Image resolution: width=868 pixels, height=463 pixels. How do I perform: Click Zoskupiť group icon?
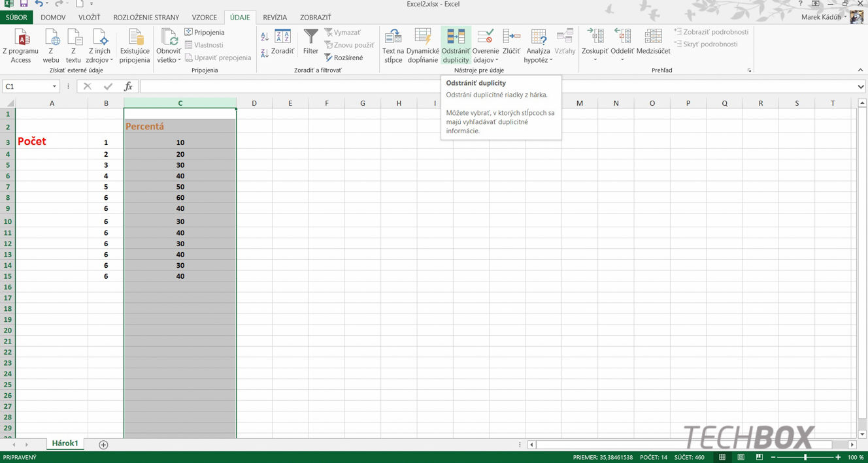(x=595, y=37)
